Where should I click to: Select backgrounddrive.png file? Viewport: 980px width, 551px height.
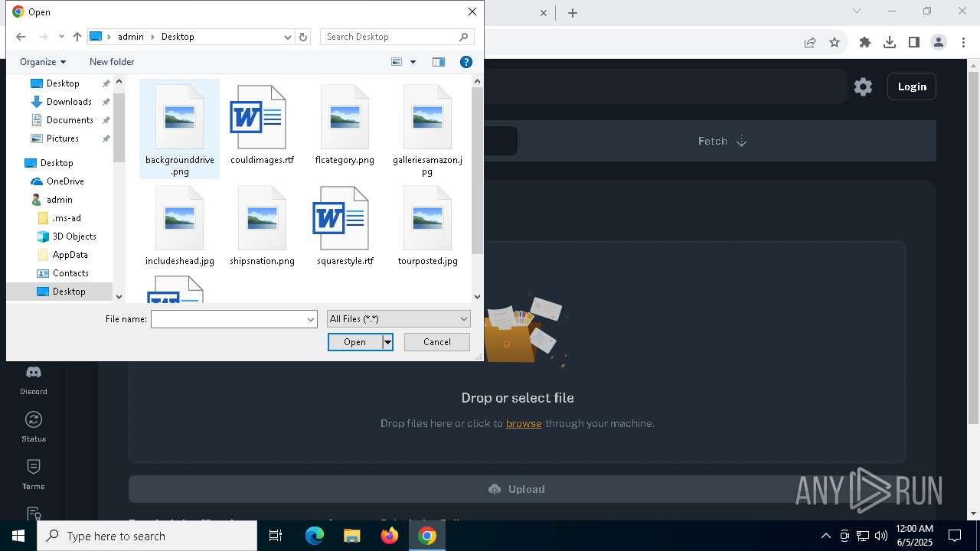[x=180, y=129]
